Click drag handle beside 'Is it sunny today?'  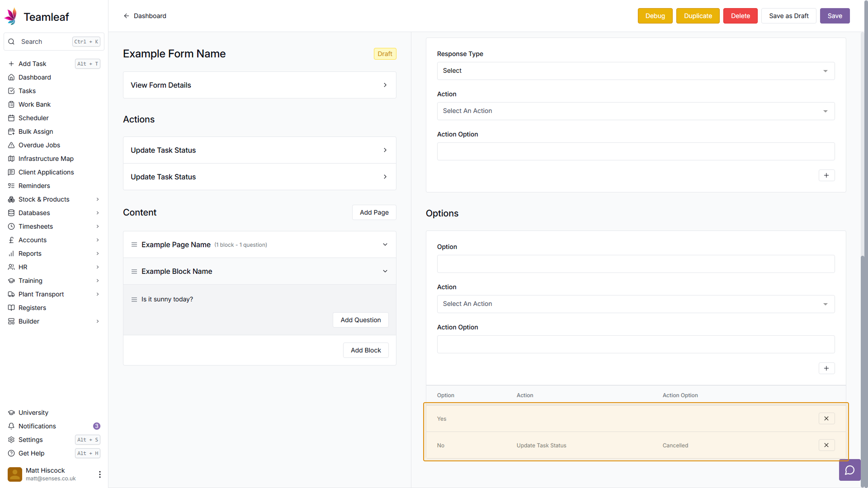(x=134, y=300)
